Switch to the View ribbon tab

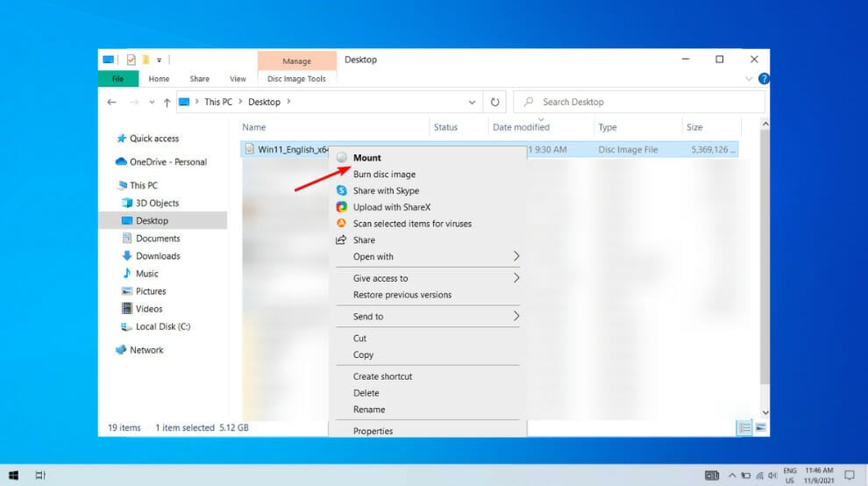tap(238, 79)
